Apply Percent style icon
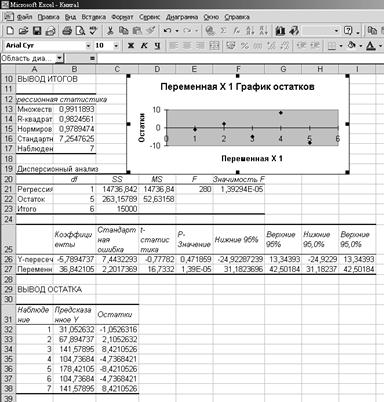The height and width of the screenshot is (402, 384). pyautogui.click(x=244, y=45)
